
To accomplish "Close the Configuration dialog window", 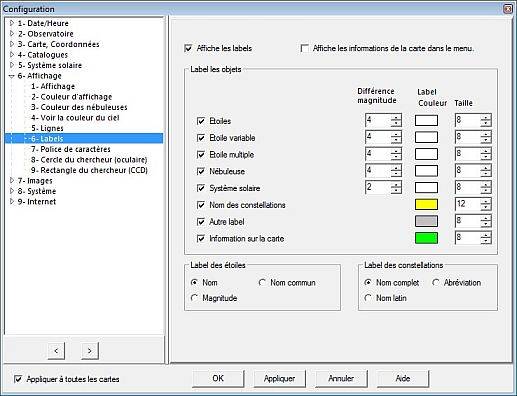I will pyautogui.click(x=508, y=9).
